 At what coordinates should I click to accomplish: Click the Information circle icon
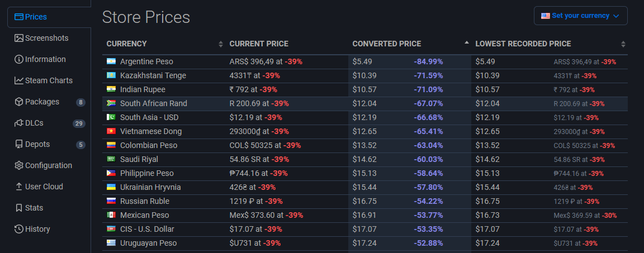18,59
